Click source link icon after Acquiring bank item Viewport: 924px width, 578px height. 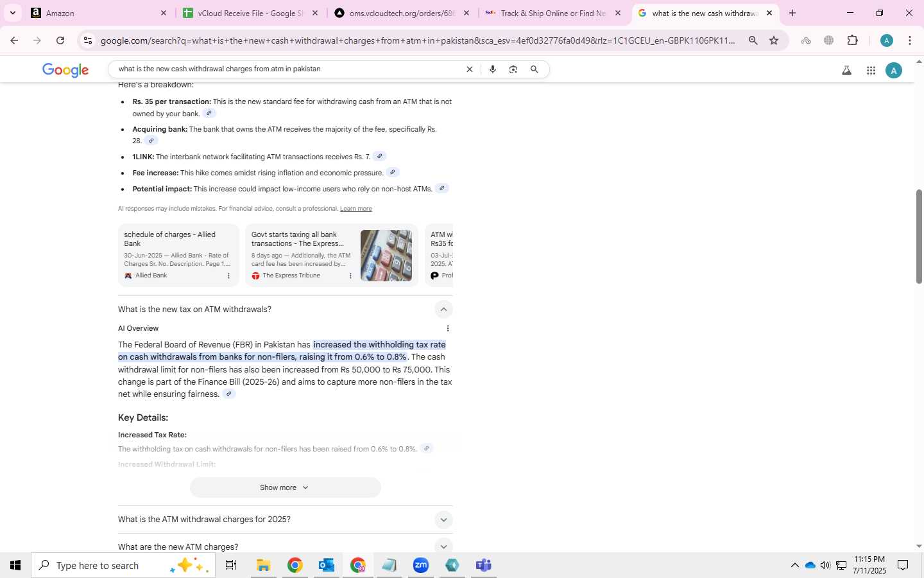[x=151, y=140]
